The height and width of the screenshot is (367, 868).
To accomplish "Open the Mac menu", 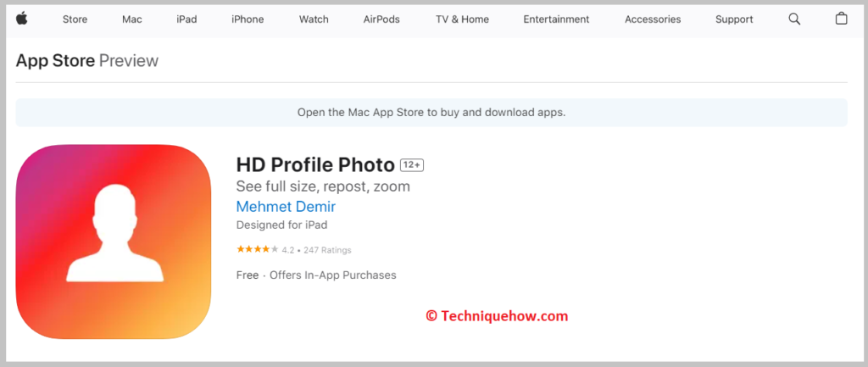I will [132, 19].
